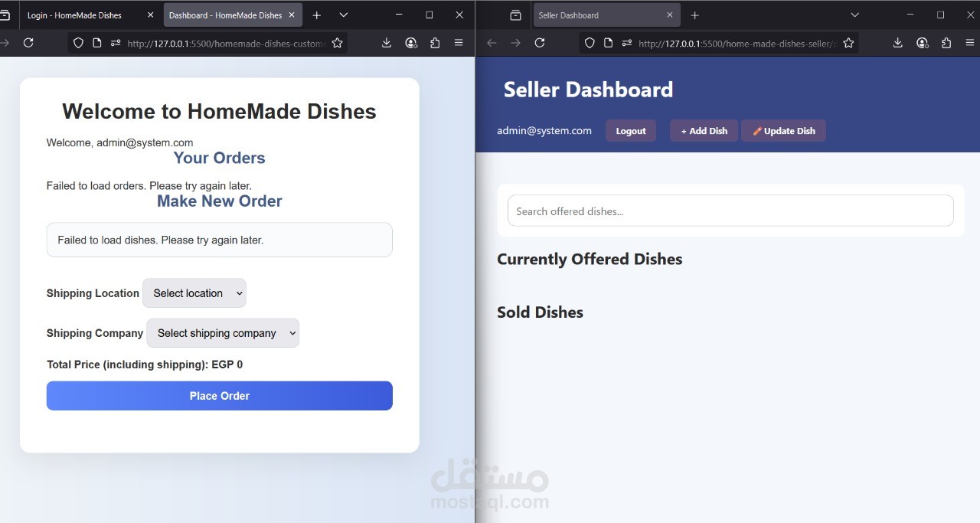980x523 pixels.
Task: Expand the Select shipping company dropdown
Action: point(223,333)
